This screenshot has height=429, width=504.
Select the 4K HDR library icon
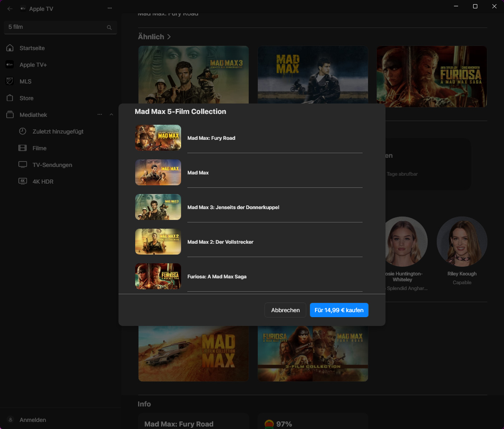pyautogui.click(x=23, y=182)
